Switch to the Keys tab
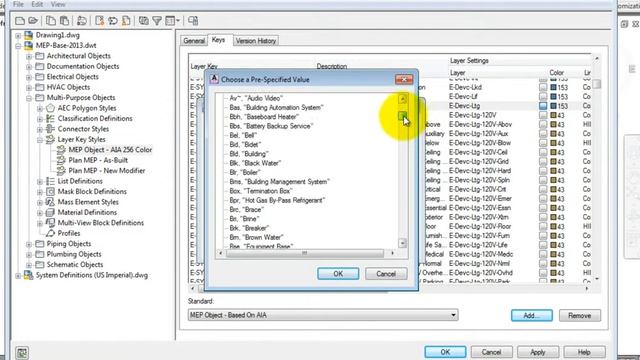This screenshot has height=360, width=640. coord(218,40)
